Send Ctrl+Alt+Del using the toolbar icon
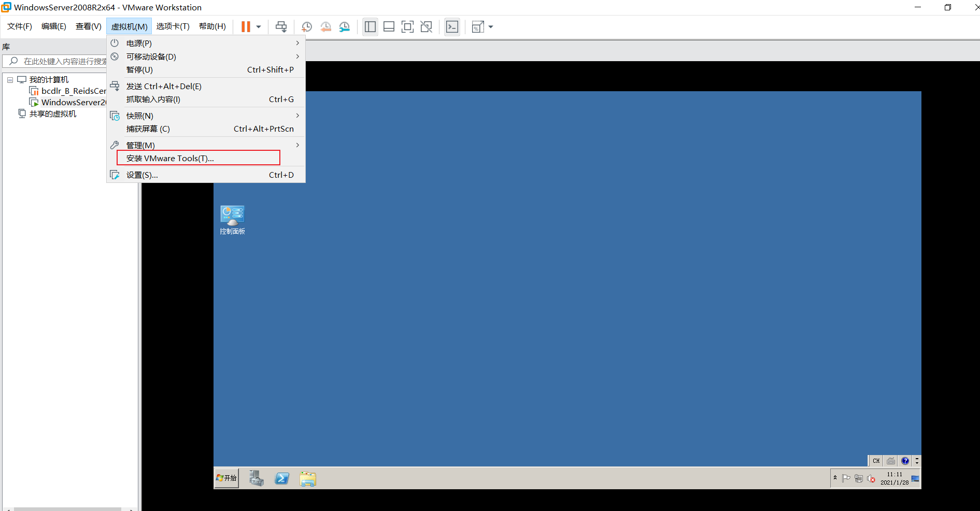 tap(281, 26)
